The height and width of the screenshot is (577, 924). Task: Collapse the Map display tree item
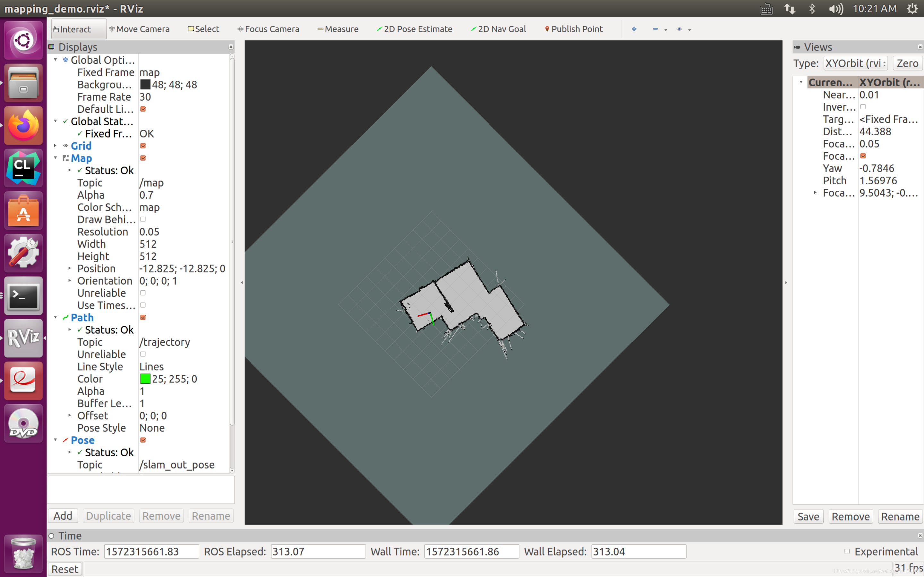click(56, 158)
